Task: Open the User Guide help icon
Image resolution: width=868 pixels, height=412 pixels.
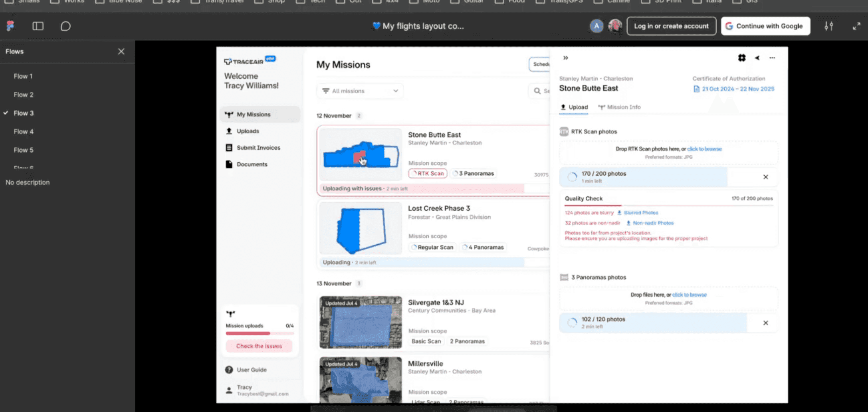Action: tap(229, 370)
